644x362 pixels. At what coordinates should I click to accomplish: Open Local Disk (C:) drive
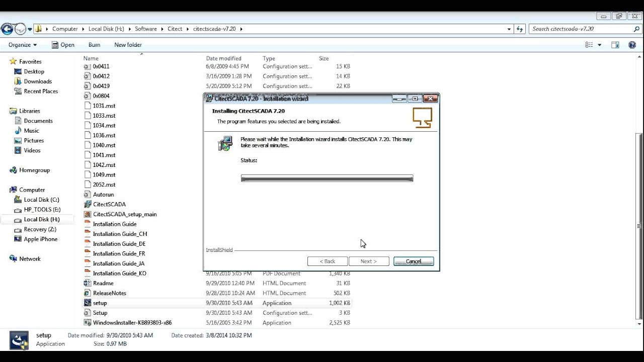coord(41,200)
